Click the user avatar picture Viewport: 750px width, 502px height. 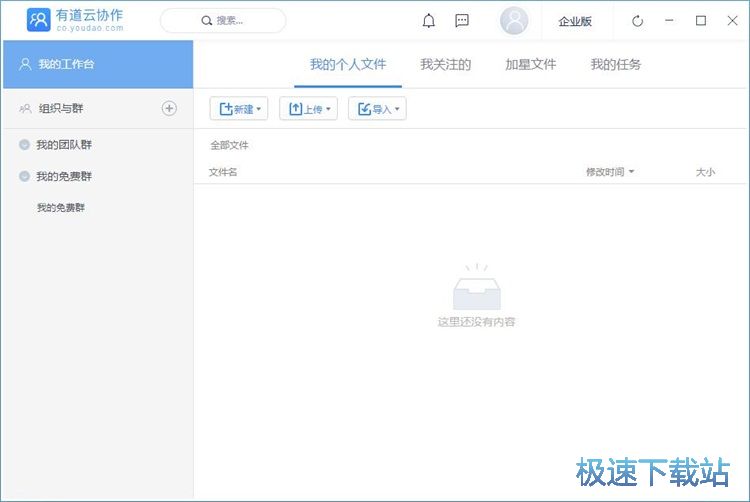514,21
